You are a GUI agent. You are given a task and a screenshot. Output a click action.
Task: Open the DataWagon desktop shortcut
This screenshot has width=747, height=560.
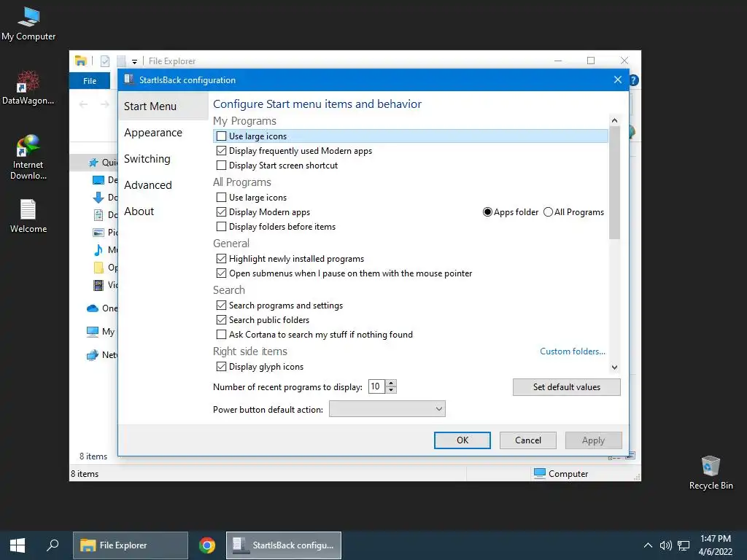[28, 87]
